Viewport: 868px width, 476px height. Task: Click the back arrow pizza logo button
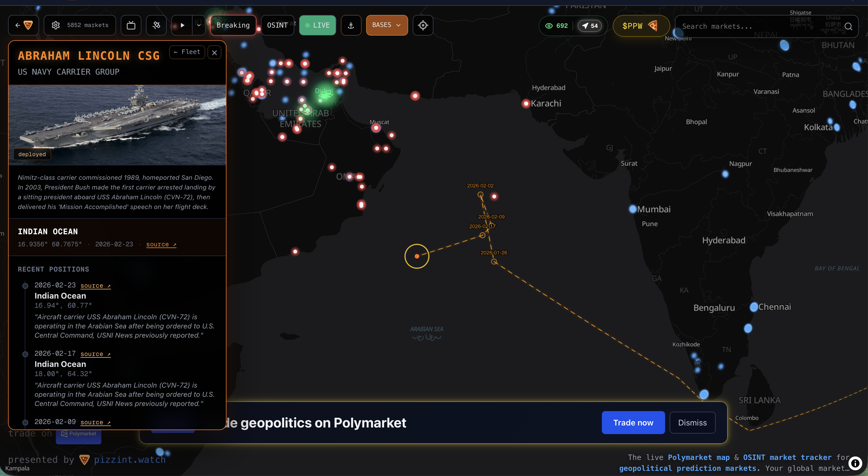[x=24, y=25]
